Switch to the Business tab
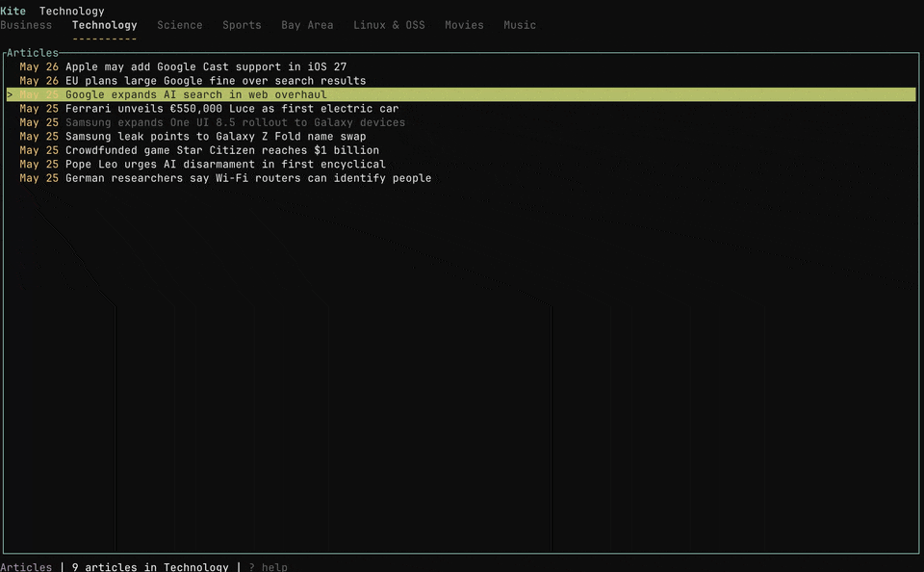This screenshot has height=572, width=924. coord(26,25)
